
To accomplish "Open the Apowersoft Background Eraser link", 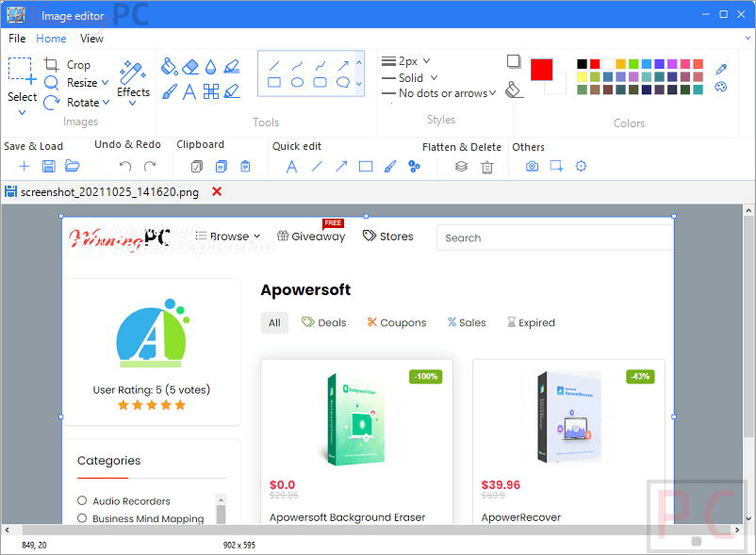I will pos(347,517).
